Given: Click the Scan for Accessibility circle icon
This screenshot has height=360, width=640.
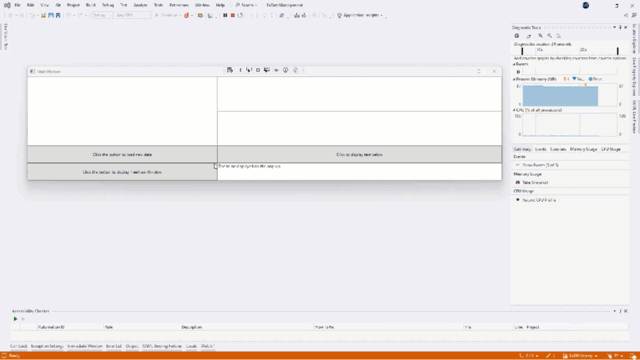Looking at the screenshot, I should (285, 70).
